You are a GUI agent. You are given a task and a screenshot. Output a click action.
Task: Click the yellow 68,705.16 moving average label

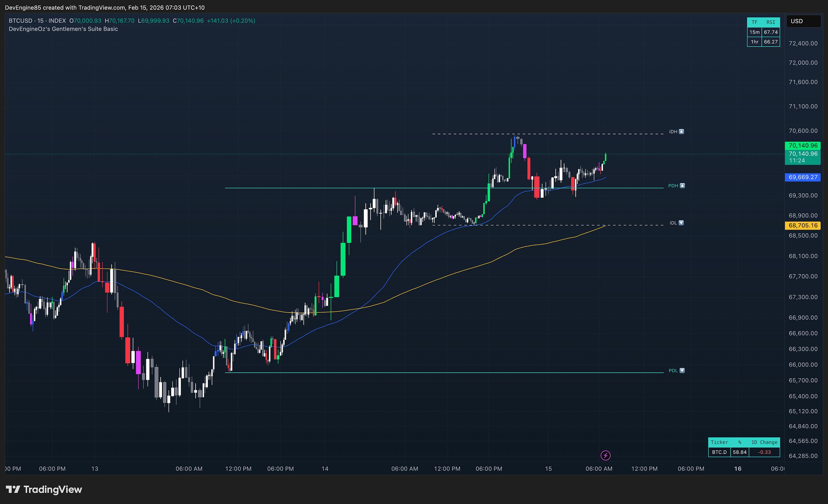[x=803, y=225]
